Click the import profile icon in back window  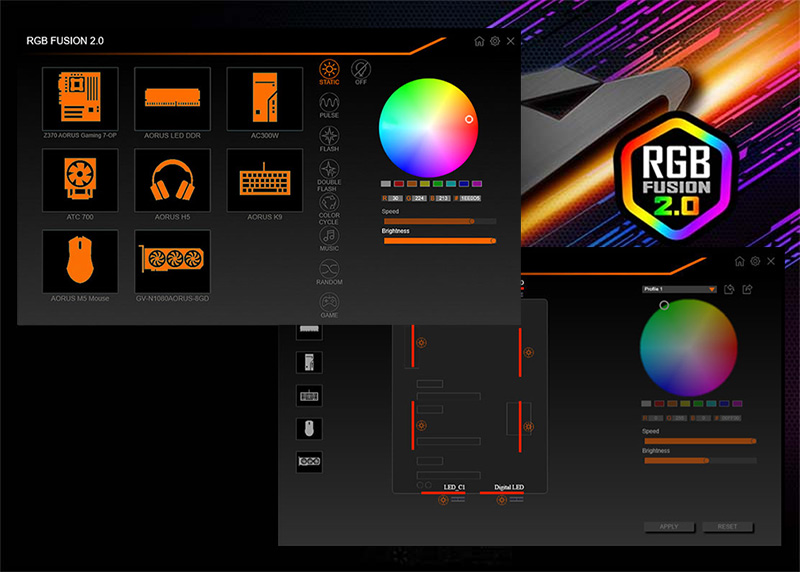coord(729,289)
